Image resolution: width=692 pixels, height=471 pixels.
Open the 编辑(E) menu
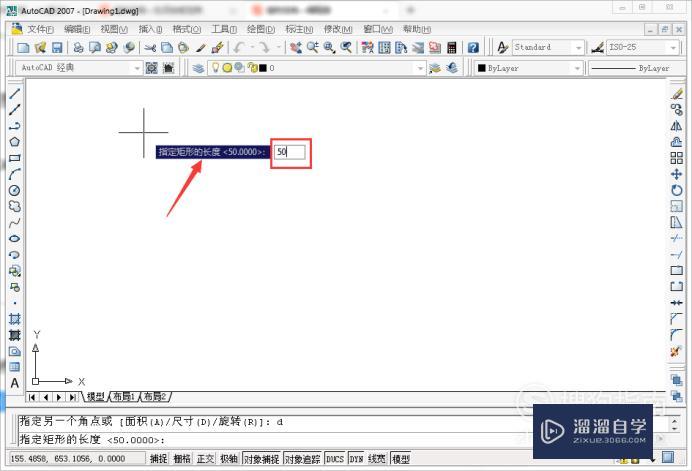77,29
